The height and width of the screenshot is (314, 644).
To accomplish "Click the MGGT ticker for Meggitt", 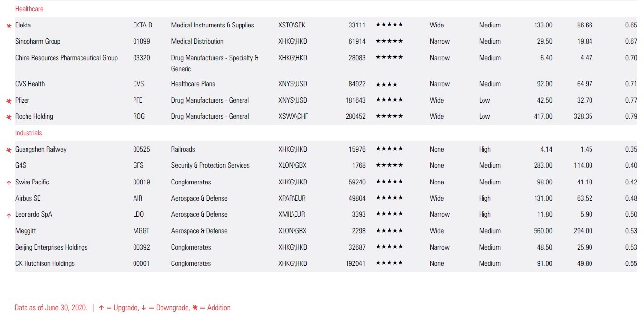I will [141, 231].
